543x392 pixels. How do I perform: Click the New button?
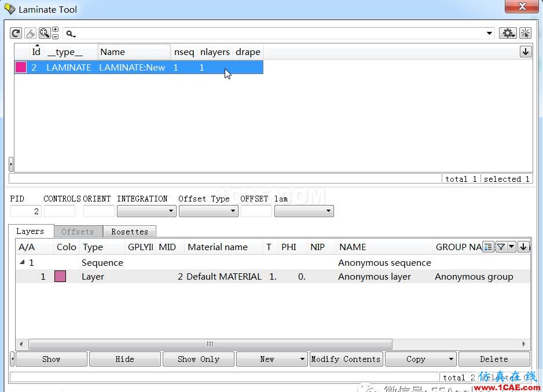point(267,359)
